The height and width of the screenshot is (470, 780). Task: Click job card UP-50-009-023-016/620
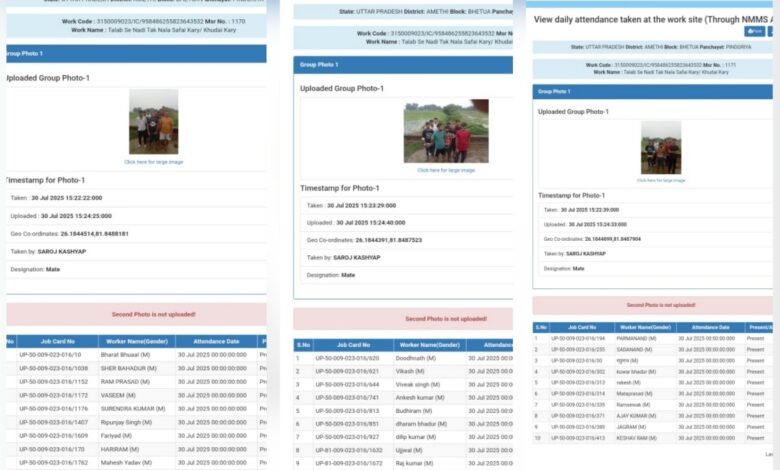tap(347, 358)
